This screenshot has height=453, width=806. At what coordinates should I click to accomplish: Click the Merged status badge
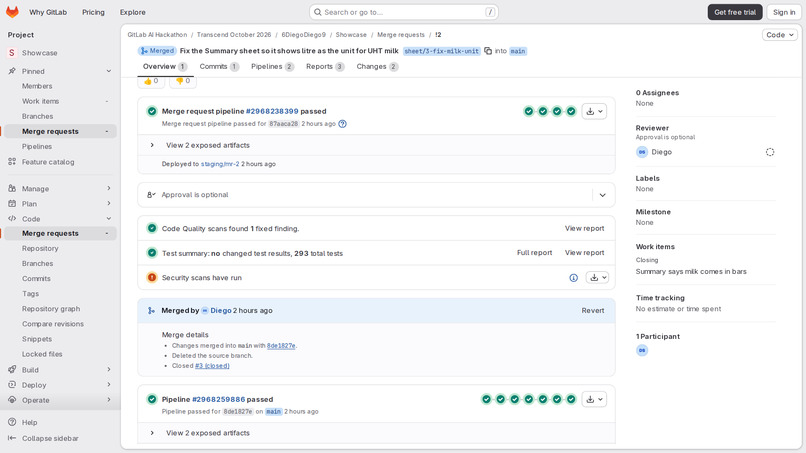157,51
